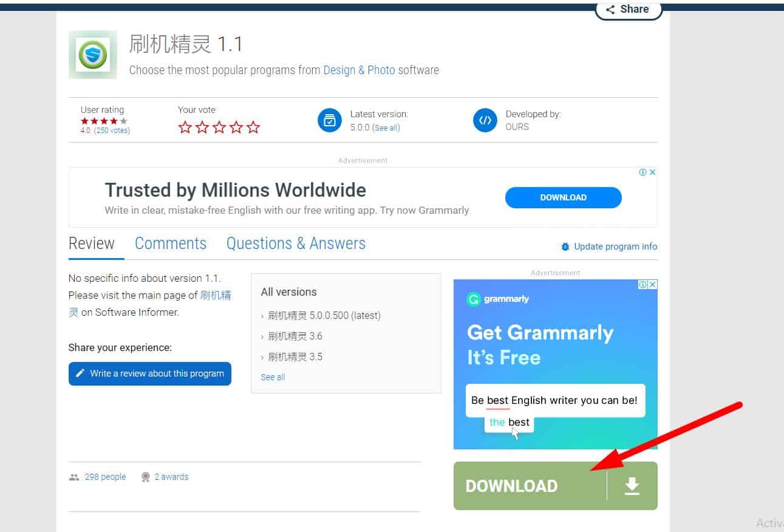Open version 5.0.0.500 (latest) entry
This screenshot has height=532, width=784.
[324, 316]
